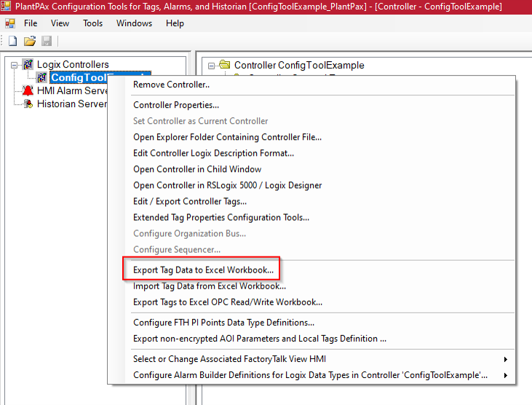Click the Controller ConfigToolExample folder icon
Image resolution: width=532 pixels, height=405 pixels.
click(225, 64)
